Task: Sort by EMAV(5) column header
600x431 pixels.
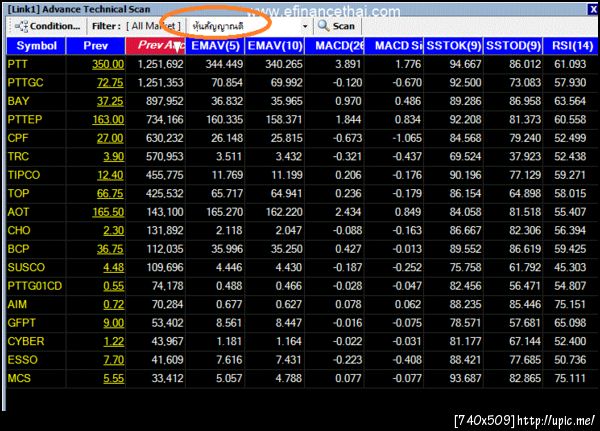Action: [x=215, y=46]
